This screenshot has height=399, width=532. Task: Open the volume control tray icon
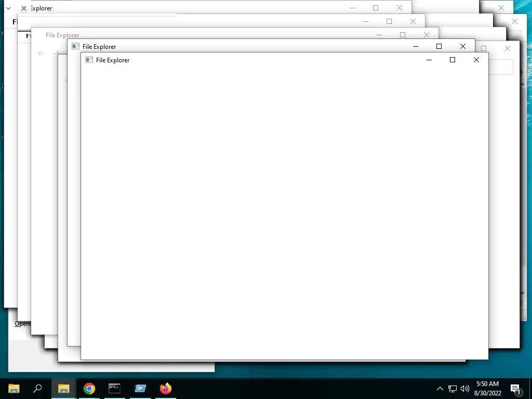(465, 389)
